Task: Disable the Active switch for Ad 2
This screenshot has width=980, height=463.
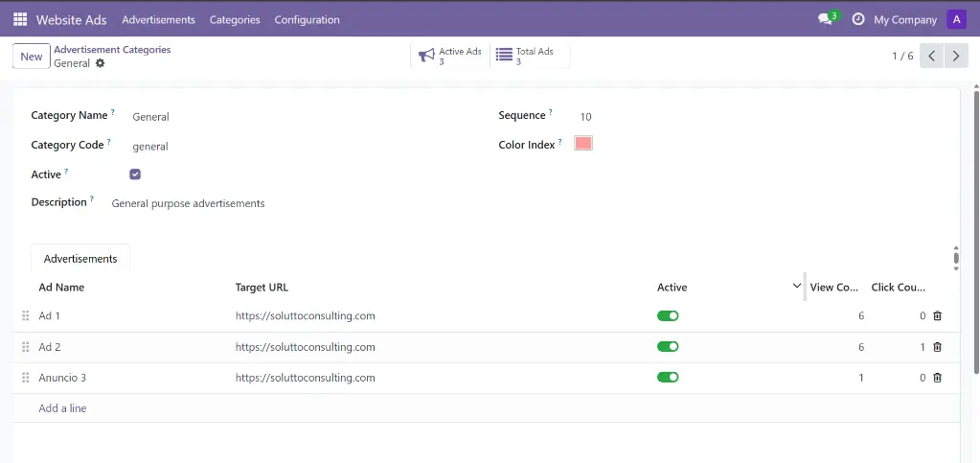Action: click(x=668, y=347)
